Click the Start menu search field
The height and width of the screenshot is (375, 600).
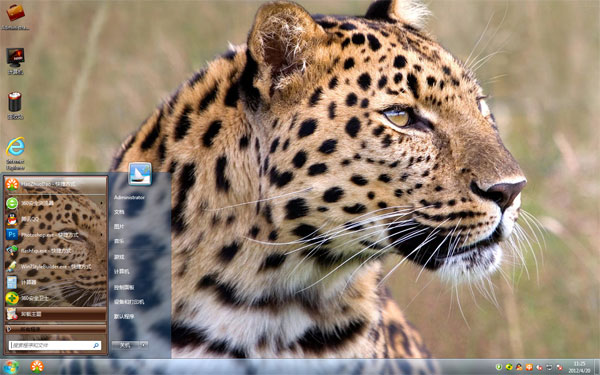55,345
